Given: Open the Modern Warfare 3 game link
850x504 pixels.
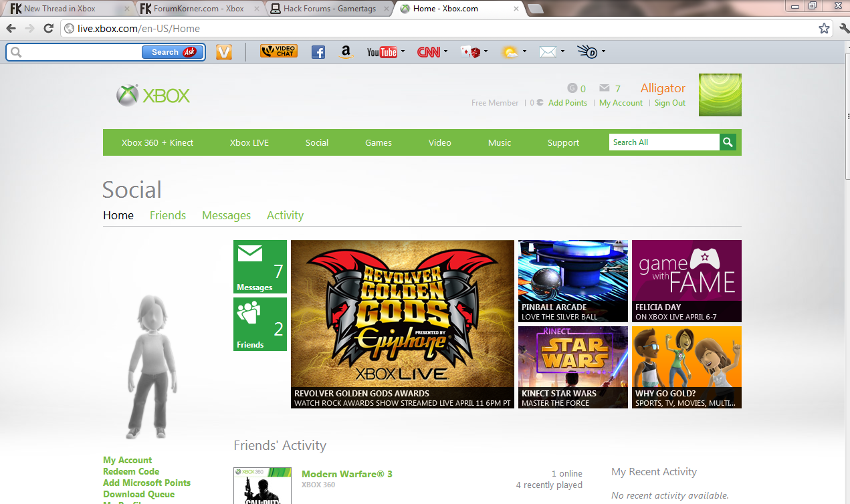Looking at the screenshot, I should [x=347, y=474].
